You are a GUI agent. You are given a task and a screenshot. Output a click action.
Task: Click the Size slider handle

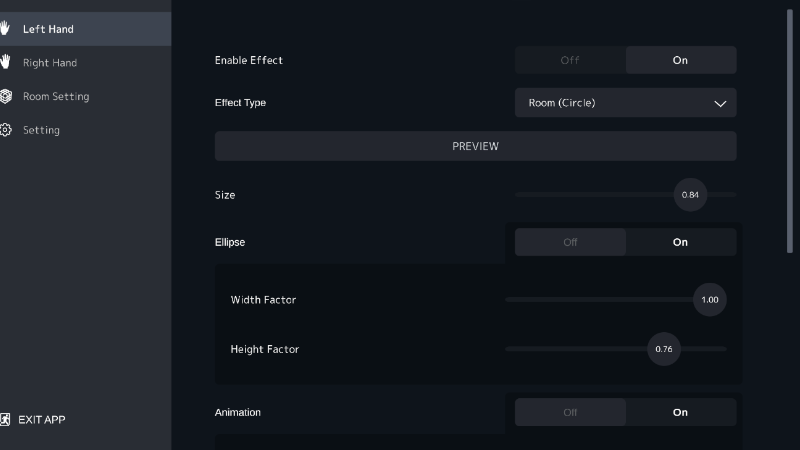point(690,195)
